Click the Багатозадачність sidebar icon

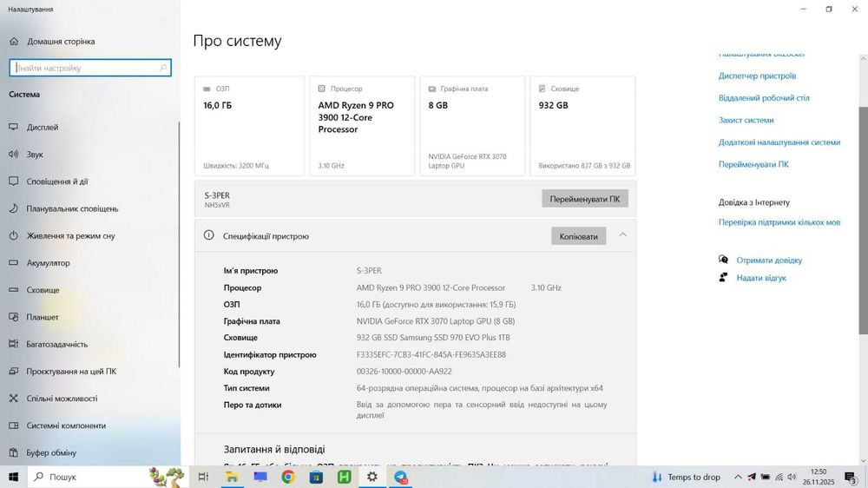tap(14, 344)
